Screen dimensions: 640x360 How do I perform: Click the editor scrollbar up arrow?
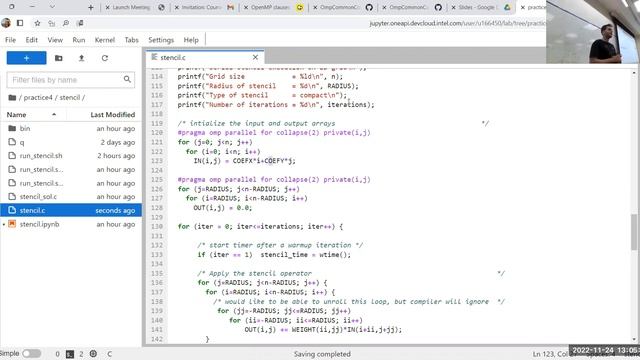click(x=634, y=73)
